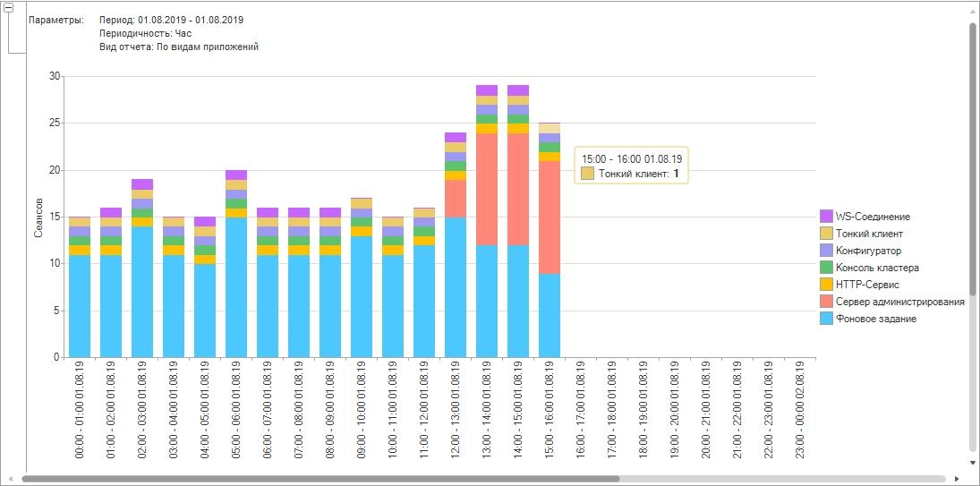The height and width of the screenshot is (486, 980).
Task: Click red Сервер администрирования segment of 13:00 bar
Action: 487,189
